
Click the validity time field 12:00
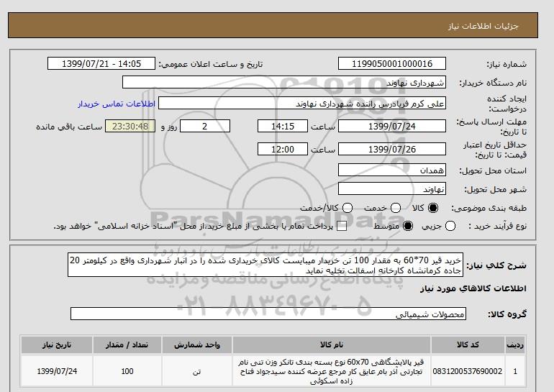[283, 149]
